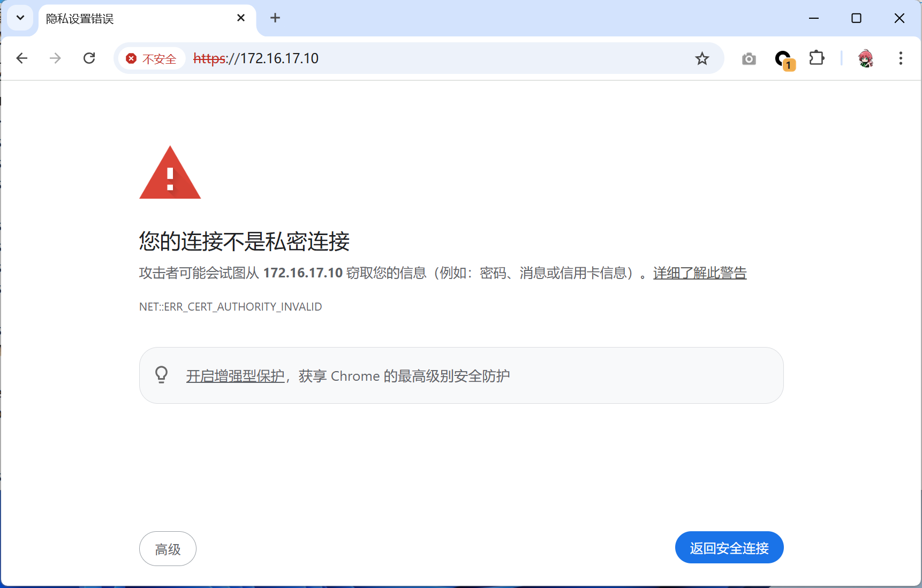This screenshot has width=922, height=588.
Task: Click the 返回安全连接 button
Action: tap(729, 548)
